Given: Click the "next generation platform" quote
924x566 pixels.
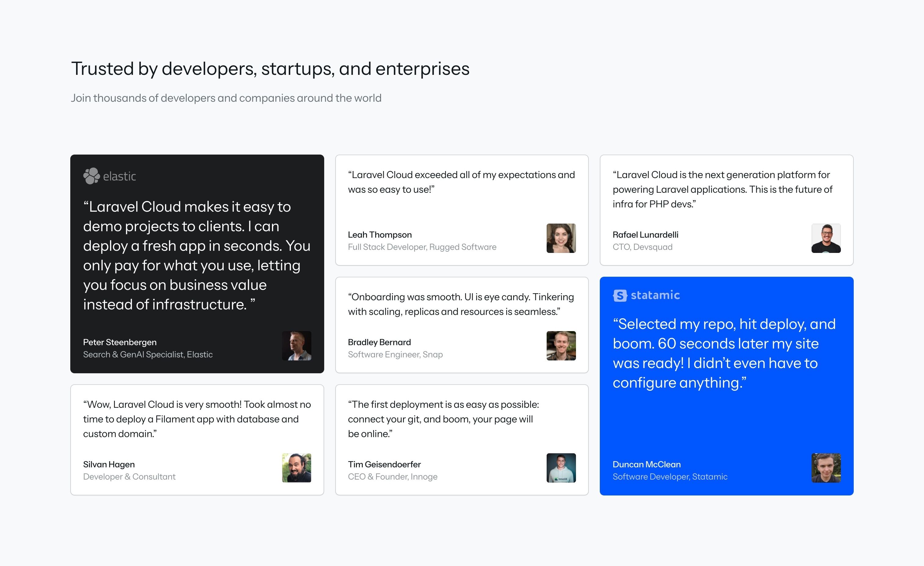Looking at the screenshot, I should (723, 189).
